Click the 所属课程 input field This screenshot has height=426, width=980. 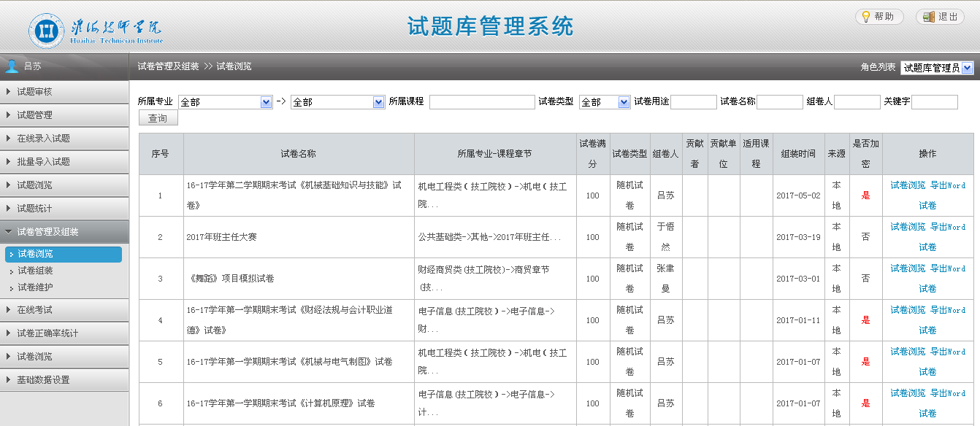pyautogui.click(x=481, y=102)
